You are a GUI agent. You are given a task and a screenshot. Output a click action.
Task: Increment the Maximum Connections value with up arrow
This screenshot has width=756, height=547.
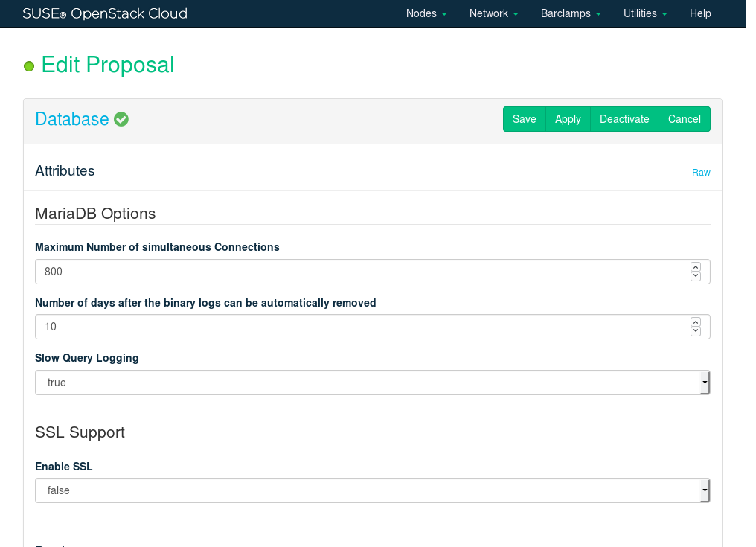pyautogui.click(x=696, y=266)
